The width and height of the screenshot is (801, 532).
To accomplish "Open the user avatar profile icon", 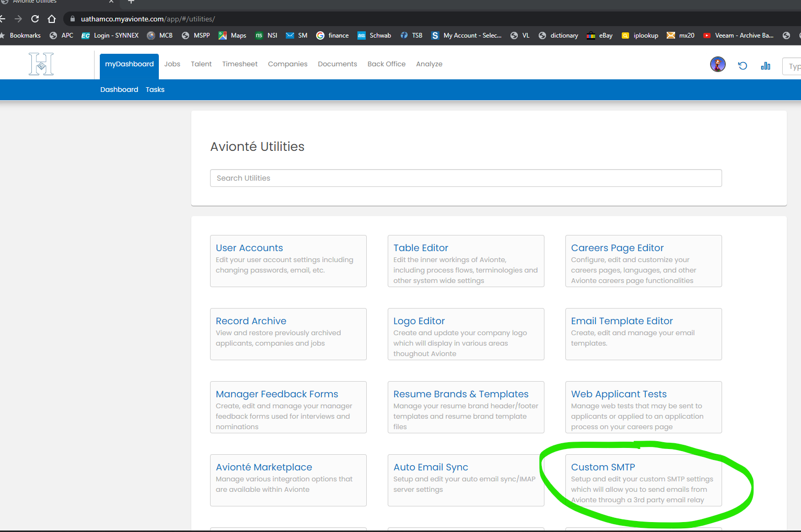I will 718,65.
